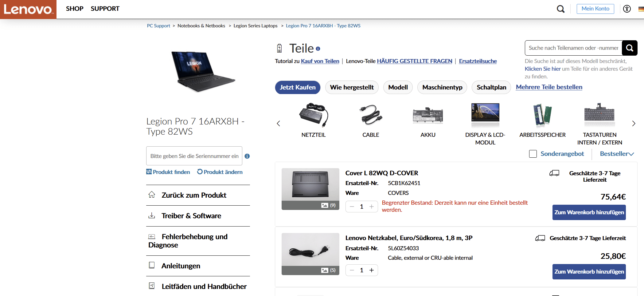Viewport: 644px width, 296px height.
Task: Click the serial number info icon
Action: [247, 156]
